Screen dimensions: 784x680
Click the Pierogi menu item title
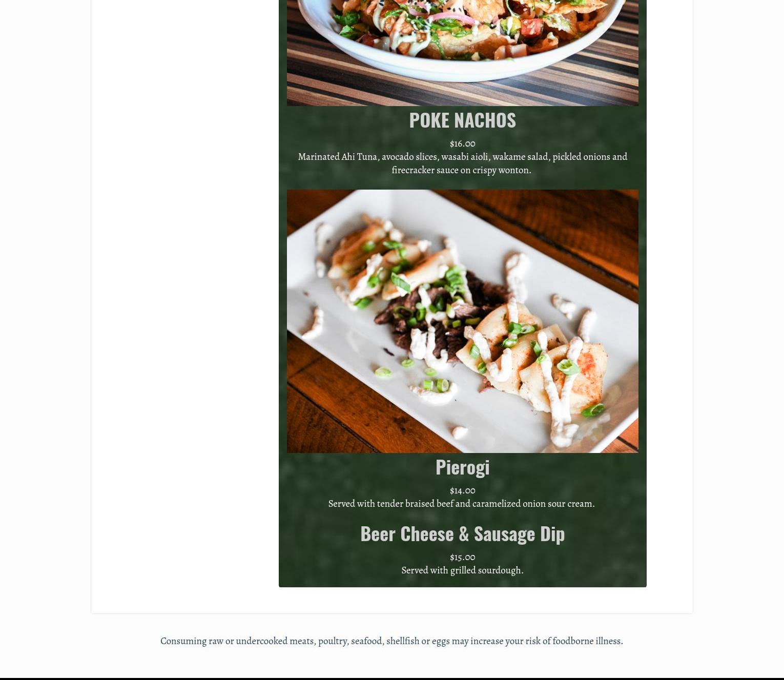point(462,467)
